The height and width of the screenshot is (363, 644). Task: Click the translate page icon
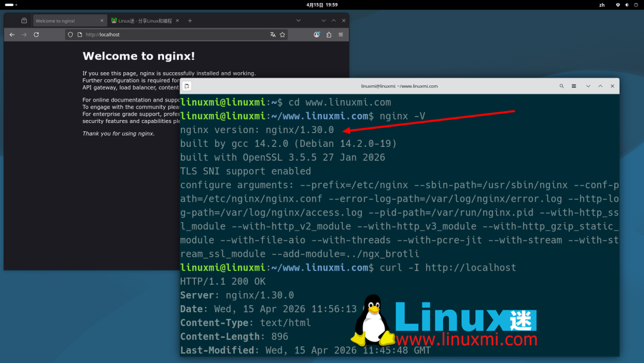tap(273, 34)
